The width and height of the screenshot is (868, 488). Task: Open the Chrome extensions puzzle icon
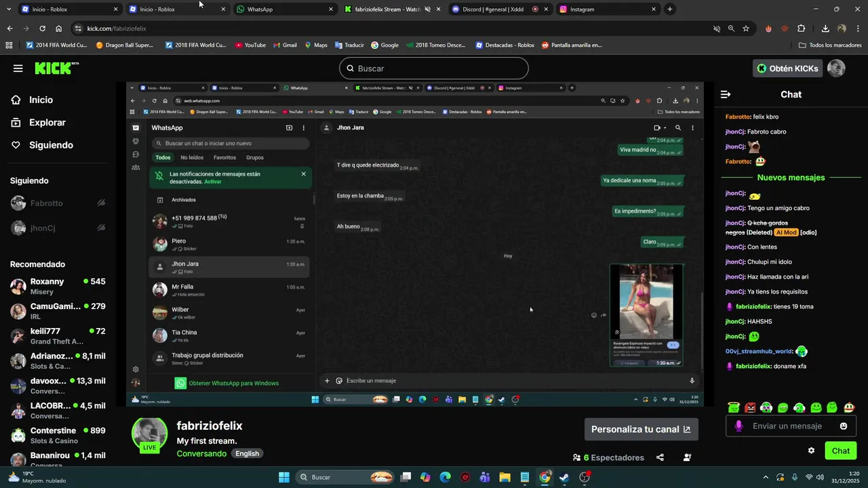tap(802, 28)
